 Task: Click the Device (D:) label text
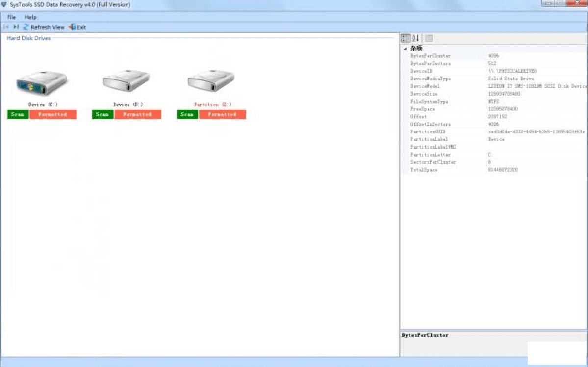point(128,105)
